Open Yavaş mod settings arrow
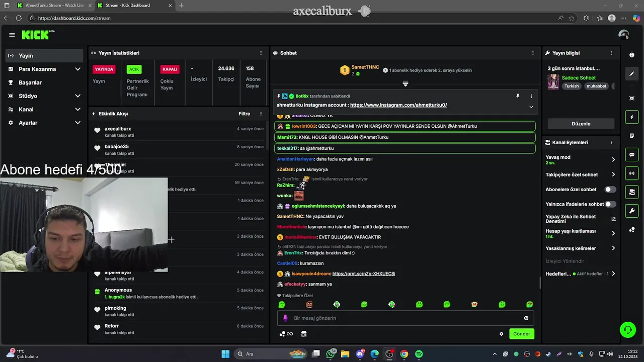 [x=613, y=159]
